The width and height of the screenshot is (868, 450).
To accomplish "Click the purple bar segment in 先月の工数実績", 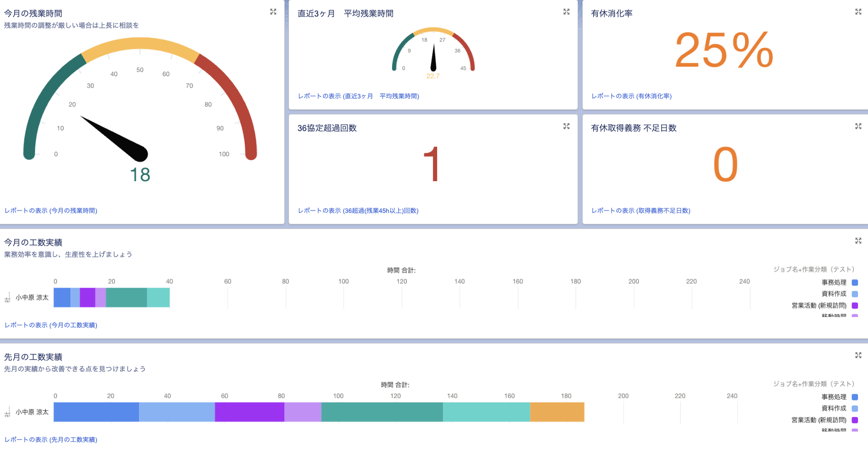I will pyautogui.click(x=250, y=412).
